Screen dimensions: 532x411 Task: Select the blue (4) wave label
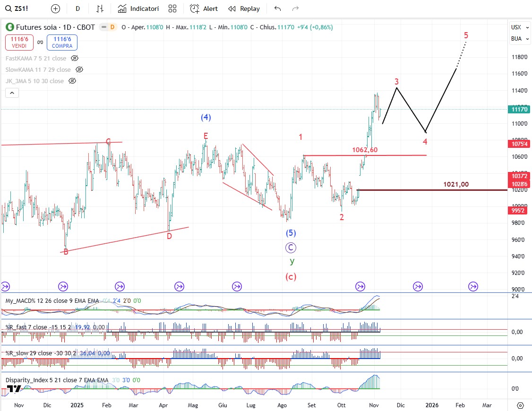click(x=206, y=117)
